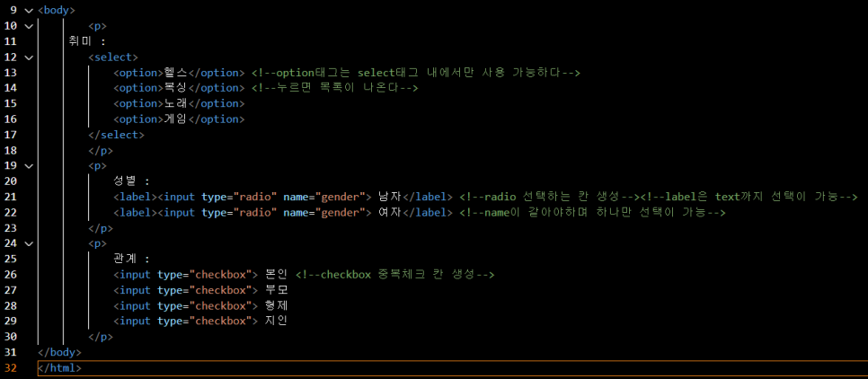Click the opening body tag on line 9

pos(57,10)
